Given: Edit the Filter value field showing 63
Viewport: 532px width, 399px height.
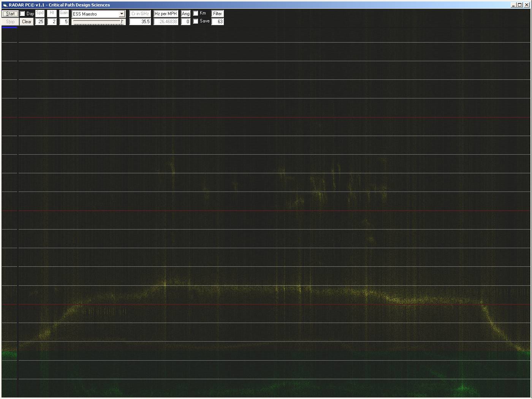Looking at the screenshot, I should [218, 22].
